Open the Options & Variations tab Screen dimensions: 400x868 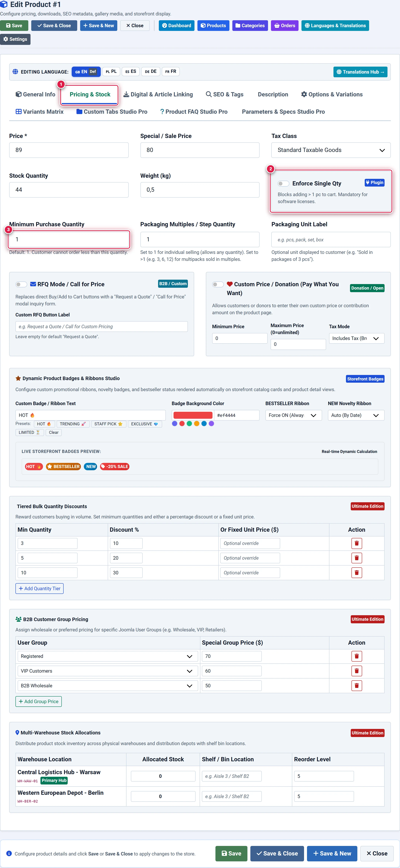(x=332, y=94)
